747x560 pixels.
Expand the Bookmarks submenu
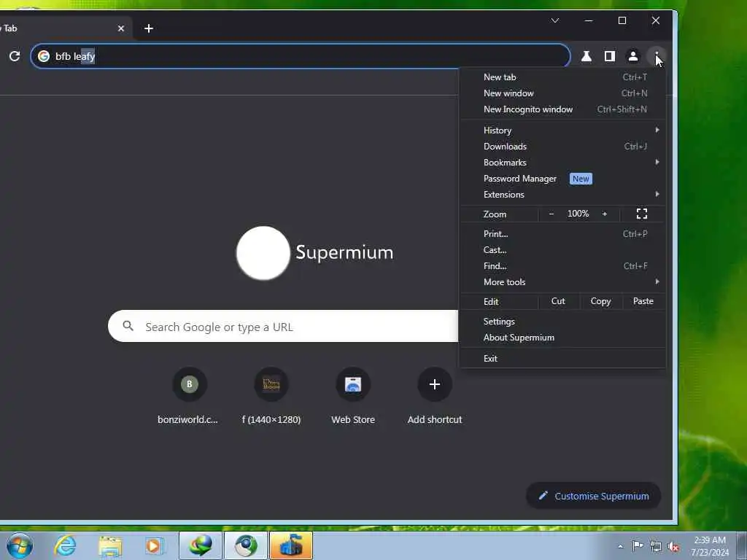pos(562,163)
